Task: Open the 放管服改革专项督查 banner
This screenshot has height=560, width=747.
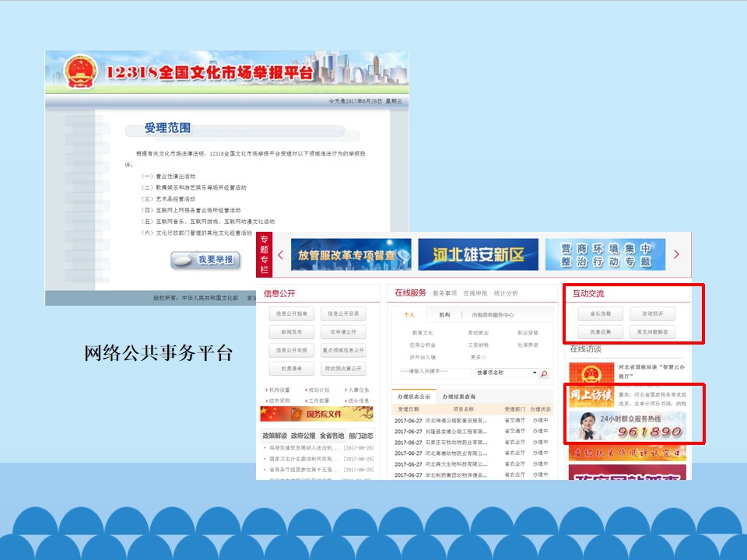Action: pyautogui.click(x=351, y=254)
